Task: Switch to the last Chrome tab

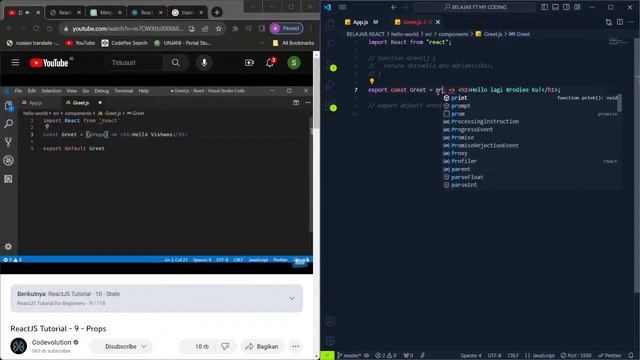Action: (x=187, y=13)
